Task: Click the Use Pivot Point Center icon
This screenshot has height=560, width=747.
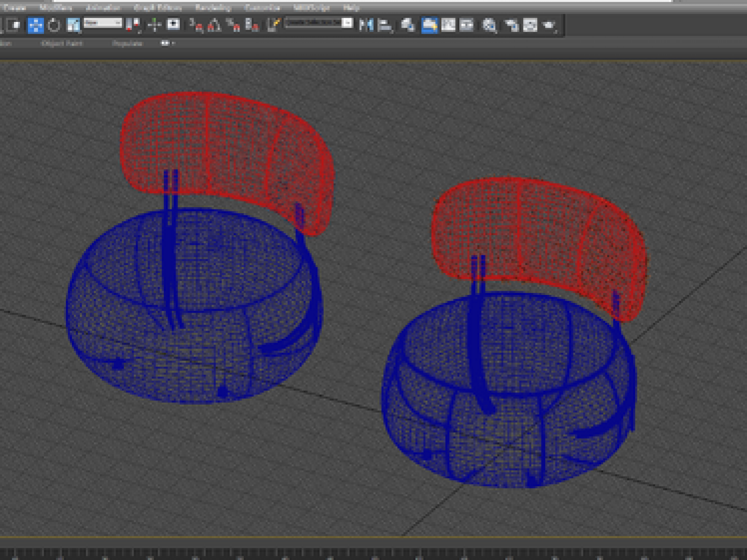Action: (134, 25)
